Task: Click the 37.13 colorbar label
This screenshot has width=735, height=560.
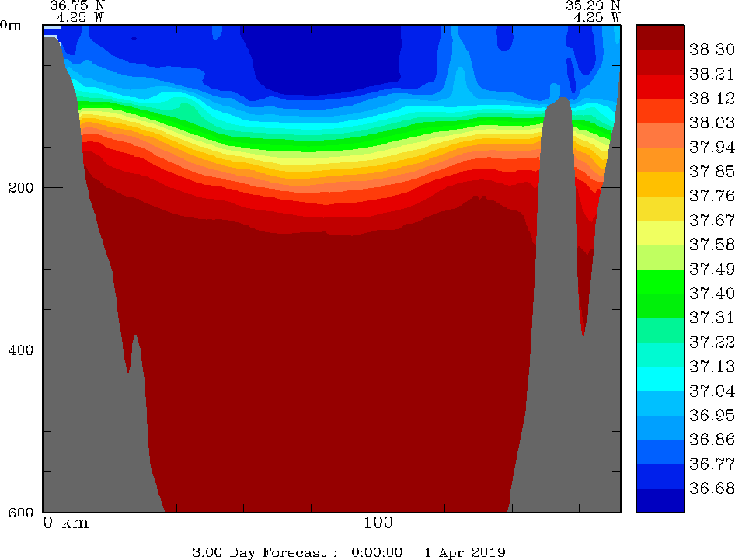Action: [712, 367]
